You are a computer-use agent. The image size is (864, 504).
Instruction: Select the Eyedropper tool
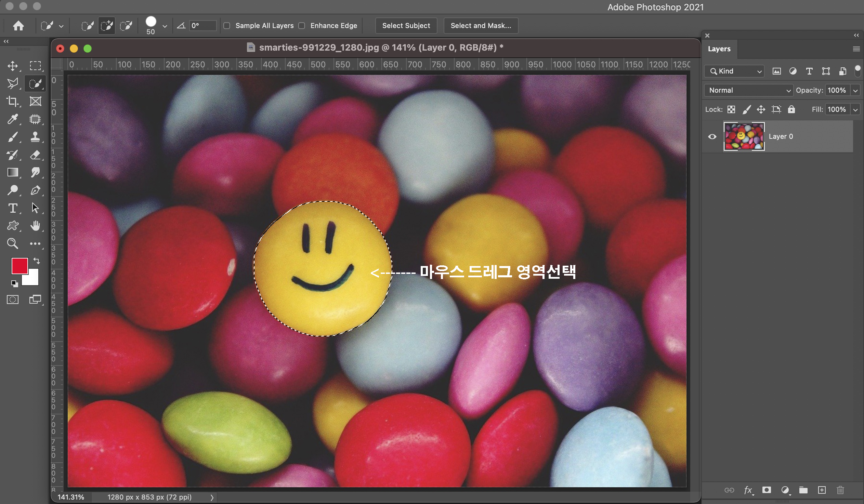13,119
